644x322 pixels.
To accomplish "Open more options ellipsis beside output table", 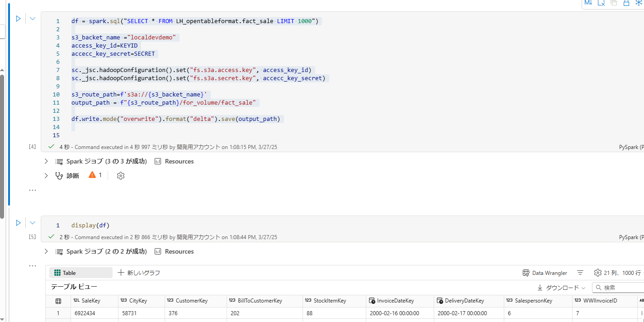I will pyautogui.click(x=33, y=266).
